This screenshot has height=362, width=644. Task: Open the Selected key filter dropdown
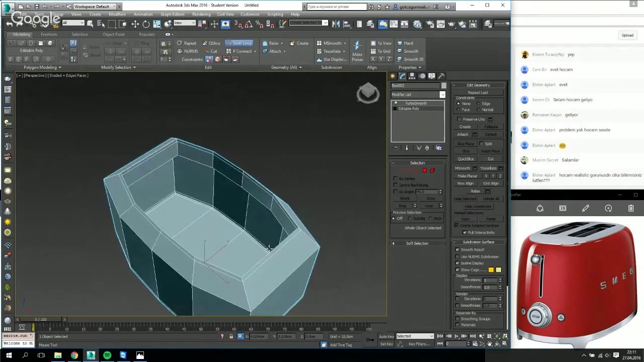click(415, 336)
